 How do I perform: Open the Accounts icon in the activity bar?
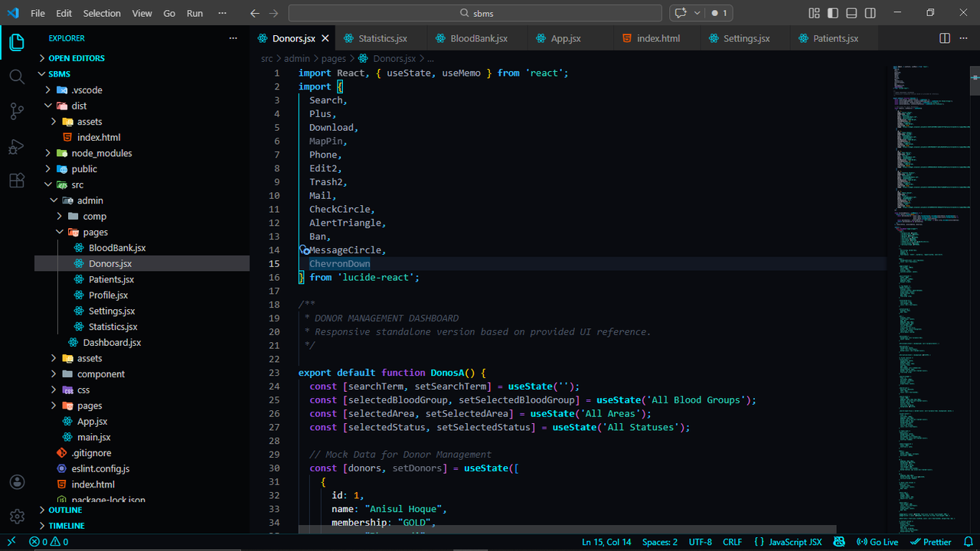click(17, 482)
